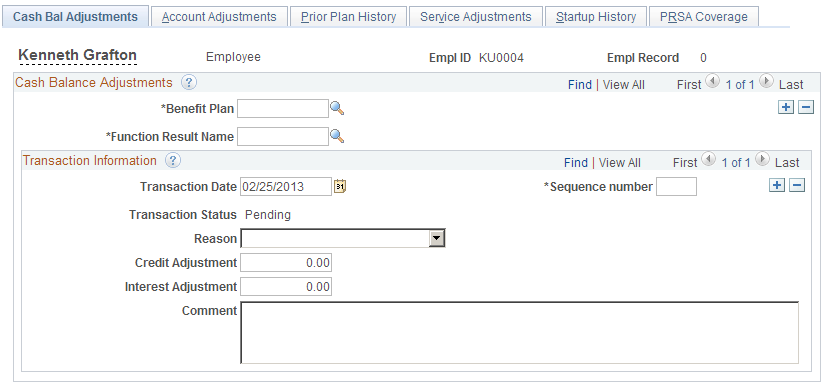This screenshot has width=829, height=387.
Task: Click the KU0004 Empl ID value
Action: point(501,58)
